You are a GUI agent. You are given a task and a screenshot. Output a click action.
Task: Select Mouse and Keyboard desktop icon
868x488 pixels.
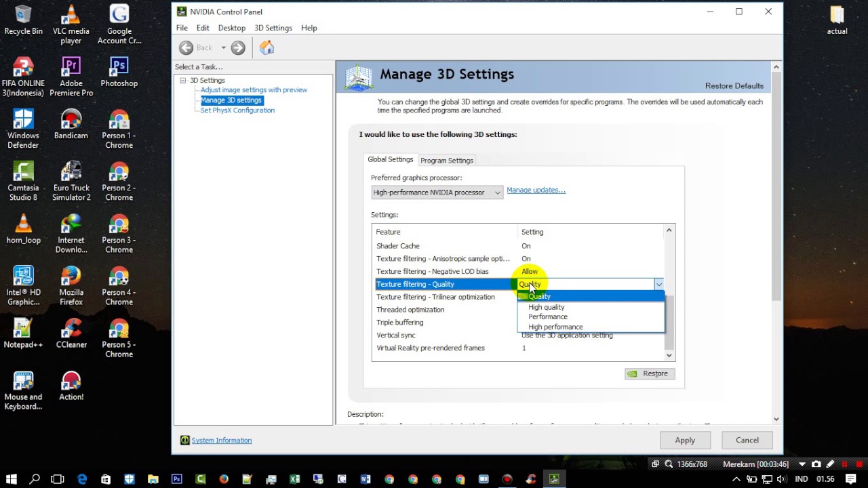pyautogui.click(x=23, y=390)
